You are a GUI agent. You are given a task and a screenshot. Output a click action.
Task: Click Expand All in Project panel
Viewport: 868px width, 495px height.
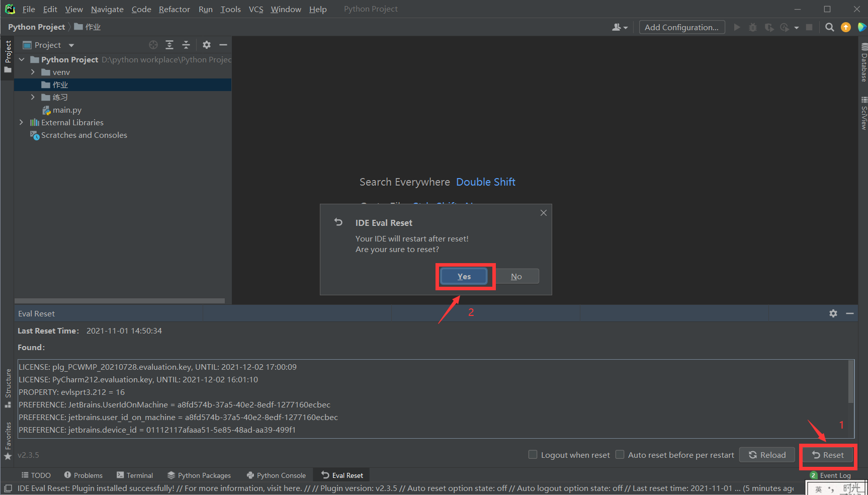(169, 45)
